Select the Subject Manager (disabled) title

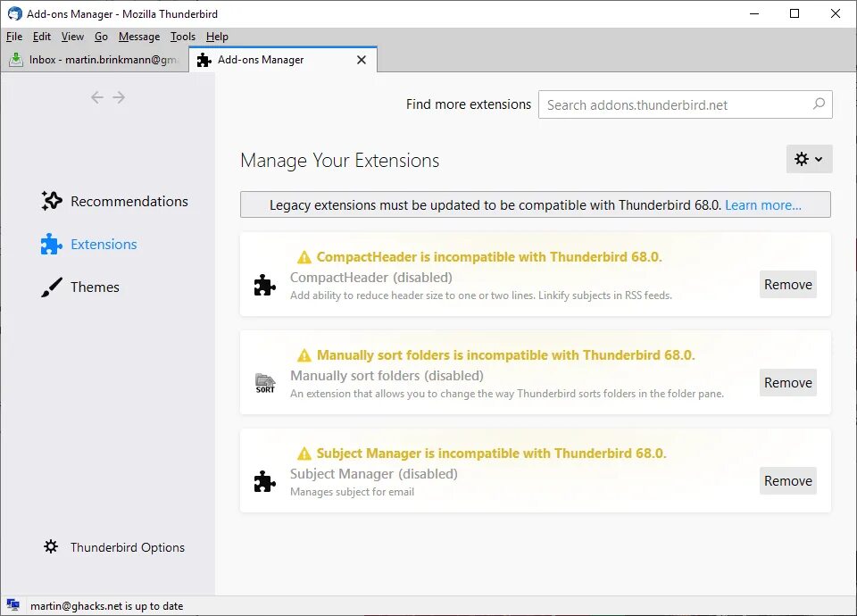[x=374, y=474]
